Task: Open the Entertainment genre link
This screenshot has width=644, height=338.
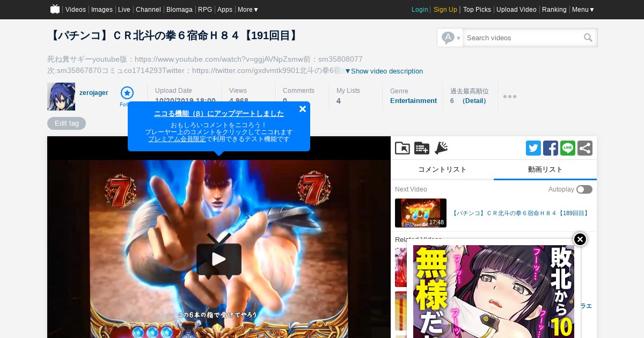Action: tap(413, 100)
